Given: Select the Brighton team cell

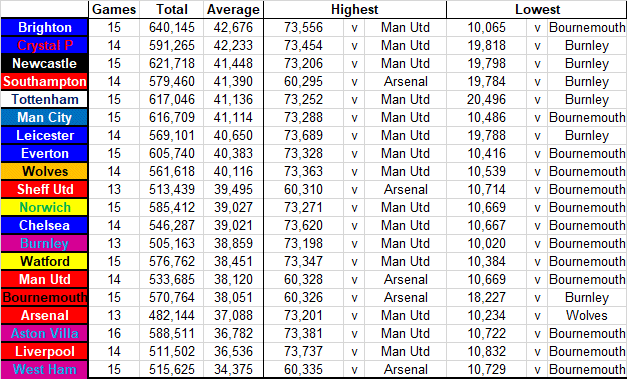Looking at the screenshot, I should point(44,28).
